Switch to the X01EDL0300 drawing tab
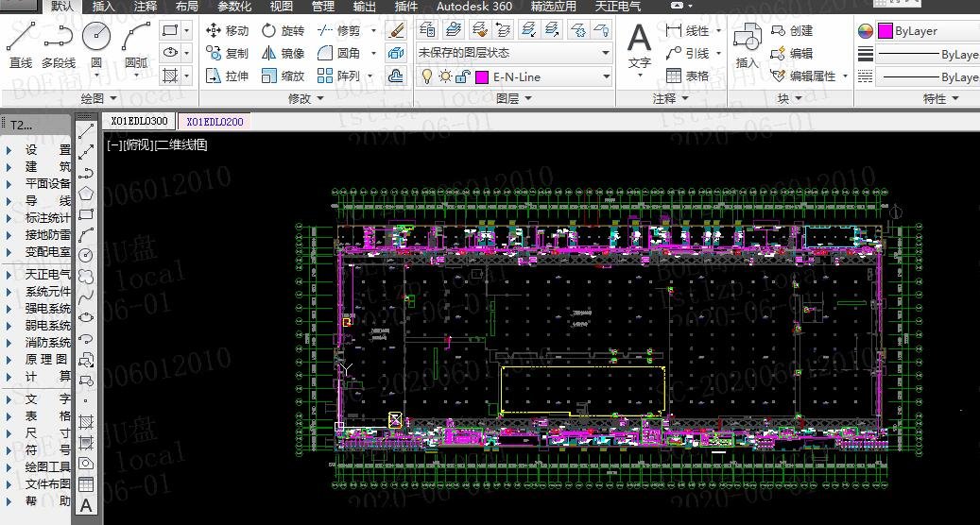 [139, 121]
